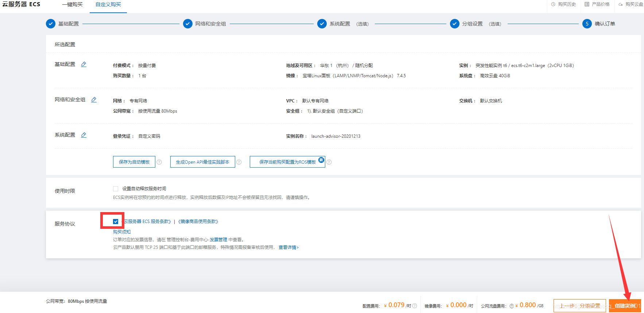Open 镜像商品使用条款 link

point(198,222)
